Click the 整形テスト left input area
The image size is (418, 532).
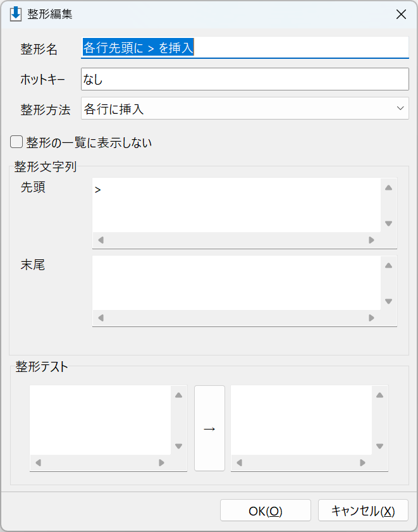tap(100, 419)
